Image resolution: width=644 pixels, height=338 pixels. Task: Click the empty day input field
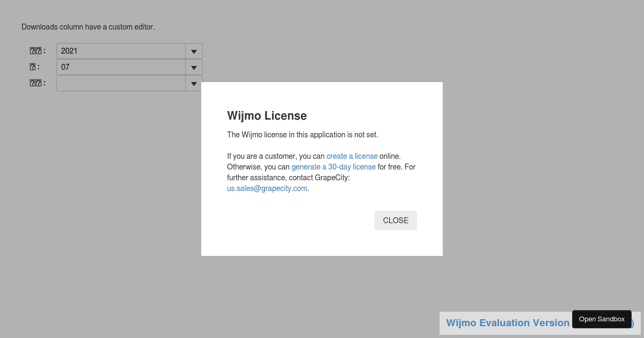pos(121,83)
